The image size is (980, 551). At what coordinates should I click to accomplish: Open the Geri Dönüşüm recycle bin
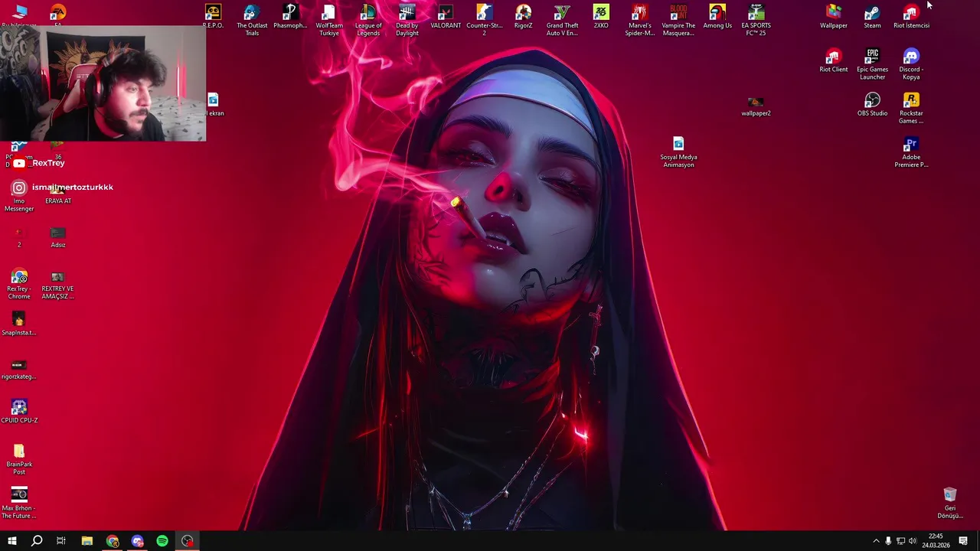(x=950, y=503)
